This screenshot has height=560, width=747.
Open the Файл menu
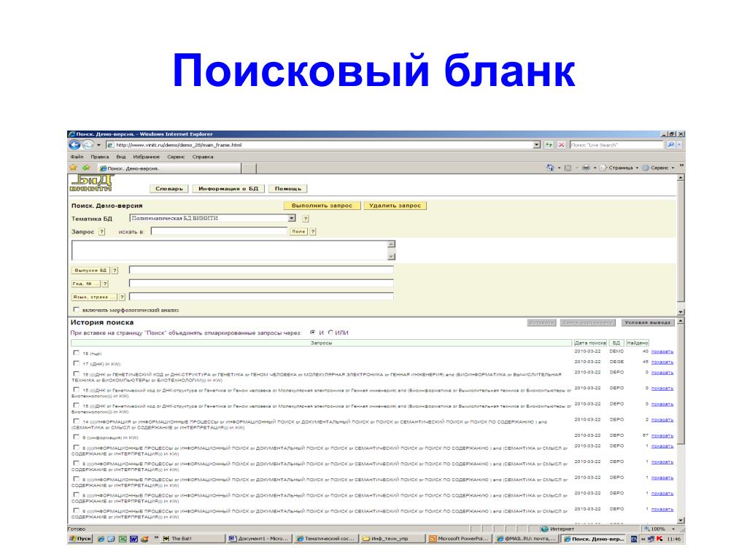coord(77,157)
